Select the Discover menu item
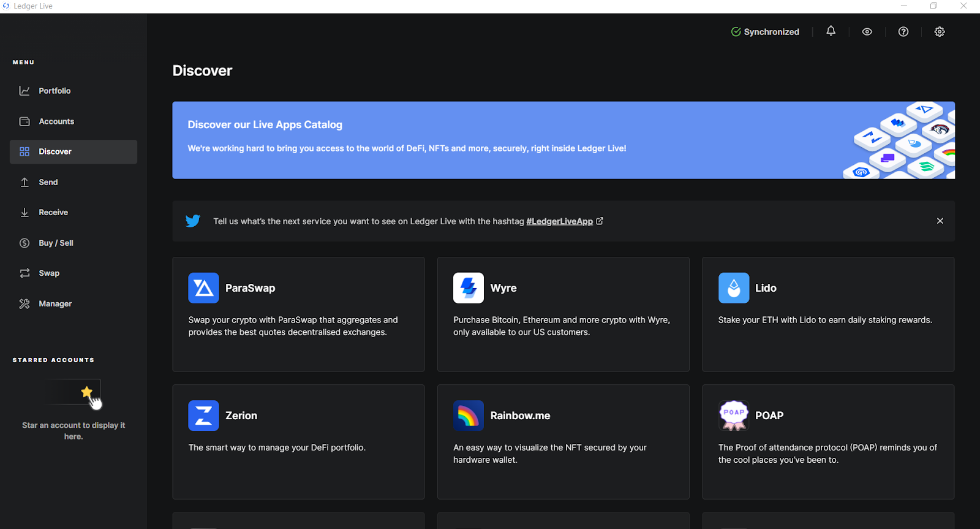The image size is (980, 529). click(73, 151)
